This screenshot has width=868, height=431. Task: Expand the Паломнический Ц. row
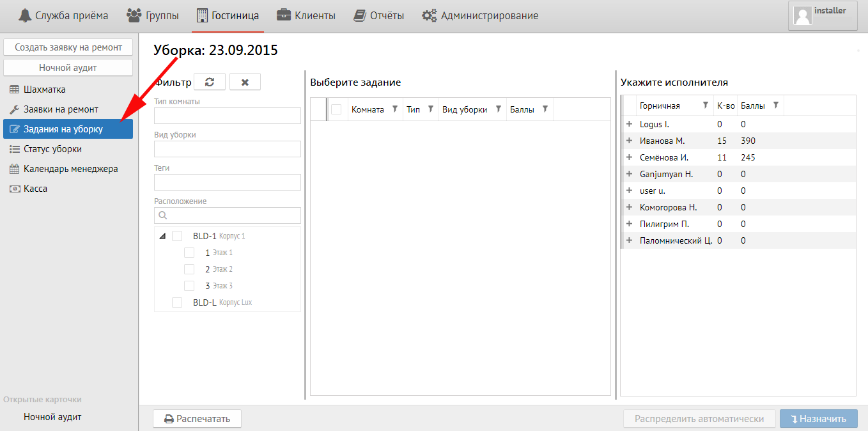point(629,240)
